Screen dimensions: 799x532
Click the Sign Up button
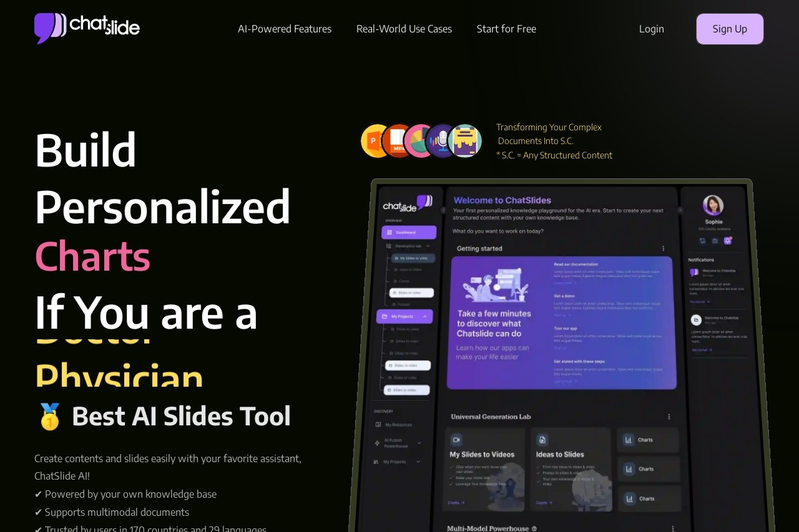(x=730, y=29)
